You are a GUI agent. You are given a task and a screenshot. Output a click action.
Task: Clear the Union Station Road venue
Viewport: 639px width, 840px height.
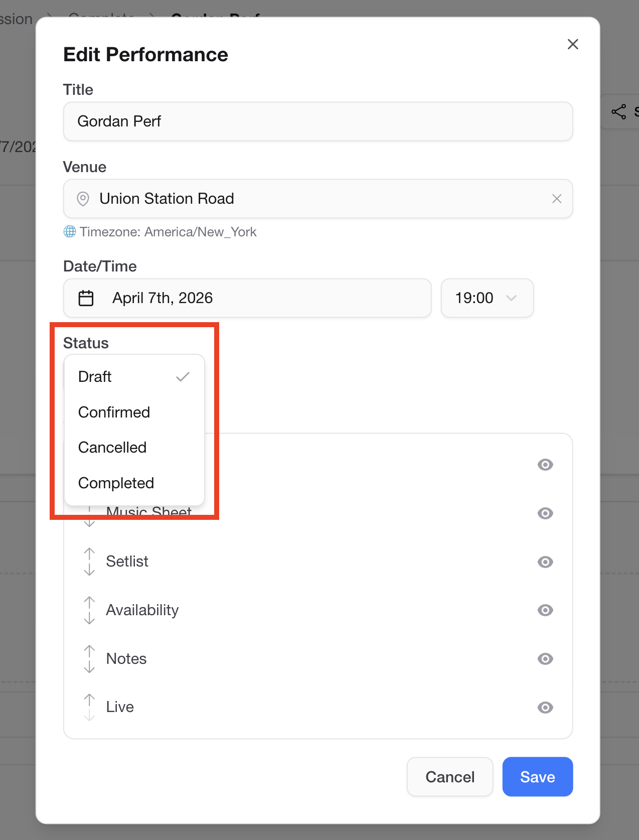[x=556, y=199]
